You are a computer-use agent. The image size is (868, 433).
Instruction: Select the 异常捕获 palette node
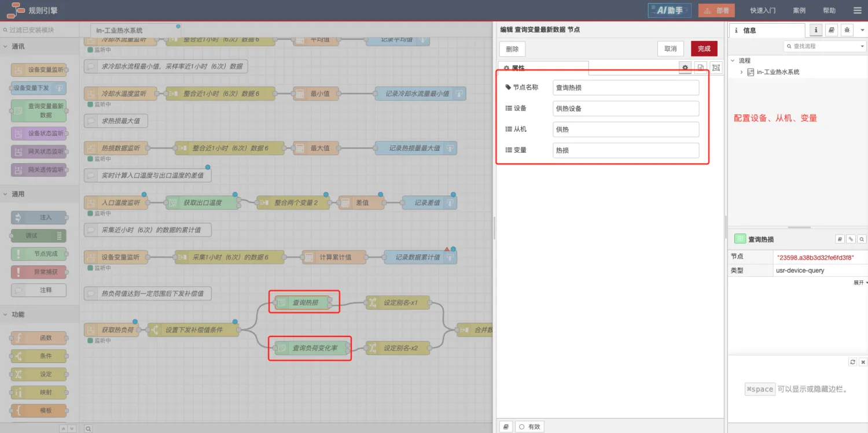39,272
